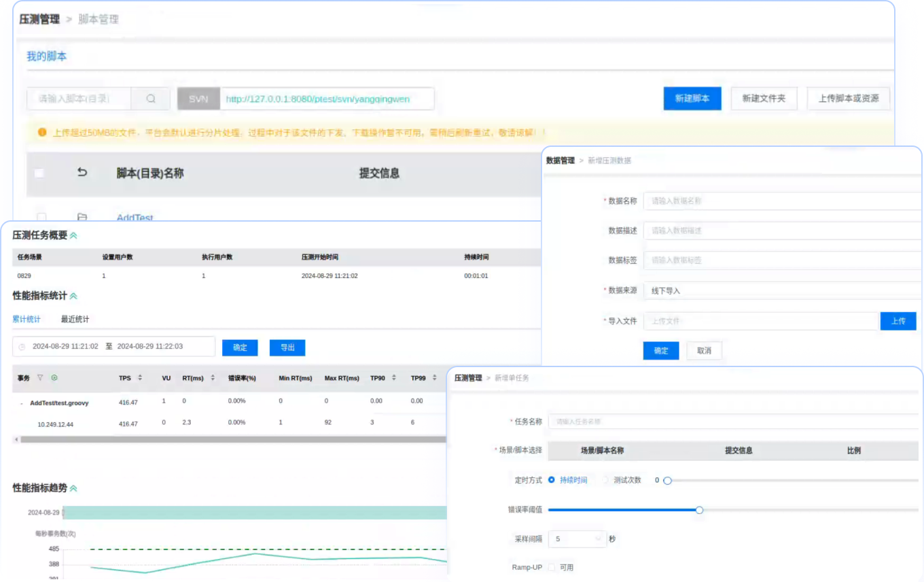Viewport: 924px width, 582px height.
Task: Click the 新建文件夹 button
Action: 764,99
